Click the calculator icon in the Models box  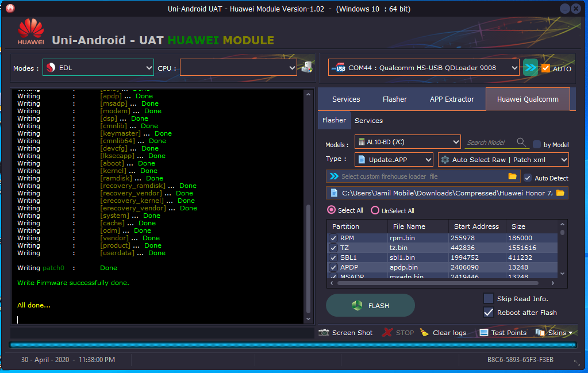362,142
